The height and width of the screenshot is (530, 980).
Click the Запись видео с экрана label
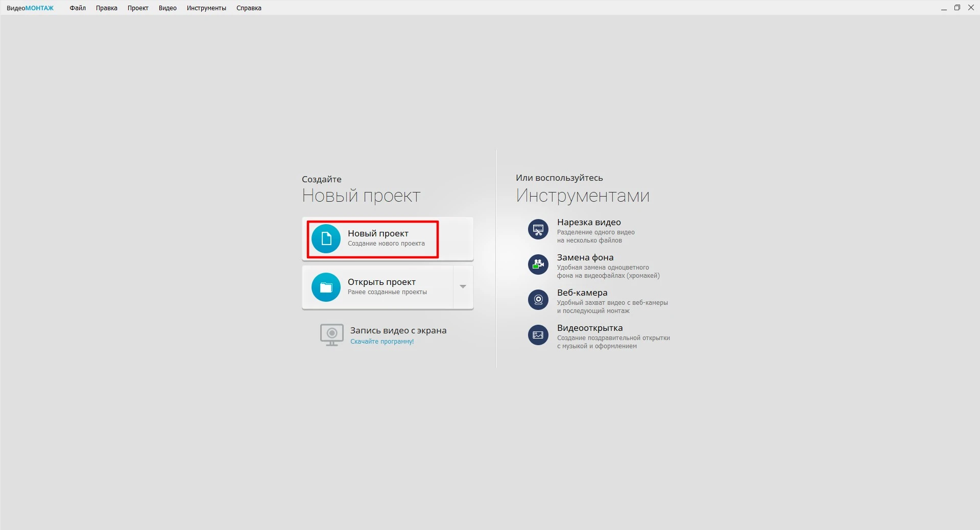398,330
